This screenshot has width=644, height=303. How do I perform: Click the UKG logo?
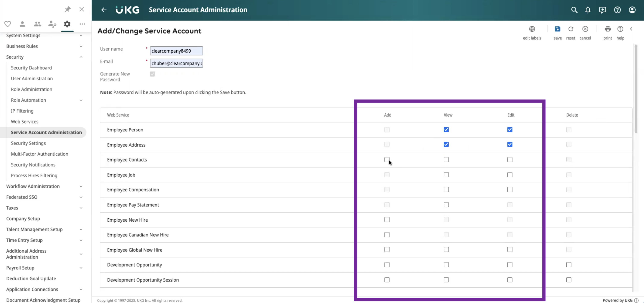(127, 10)
